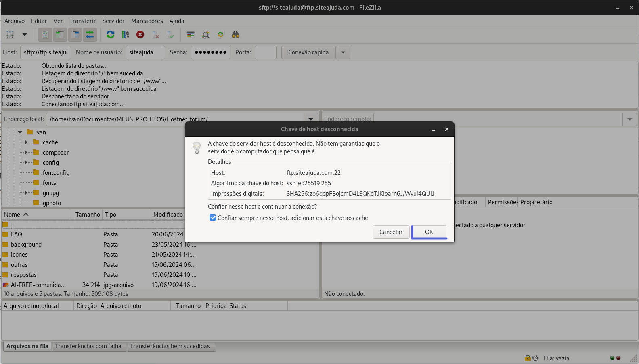Uncheck Confiar sempre nesse host checkbox
This screenshot has height=364, width=639.
pos(213,218)
